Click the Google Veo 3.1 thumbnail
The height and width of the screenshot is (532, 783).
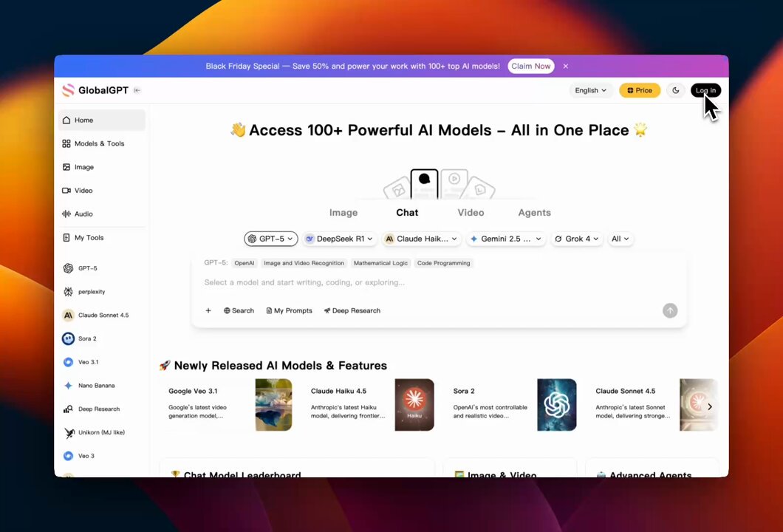pyautogui.click(x=273, y=405)
